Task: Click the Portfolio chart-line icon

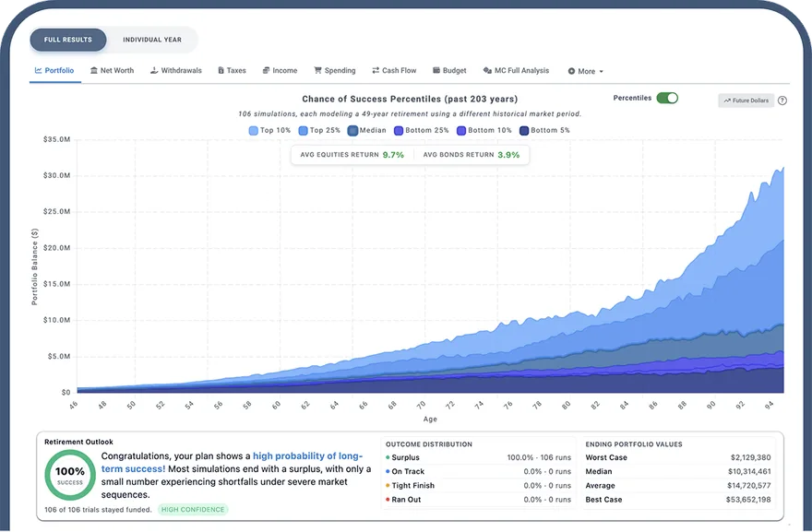Action: click(x=39, y=70)
